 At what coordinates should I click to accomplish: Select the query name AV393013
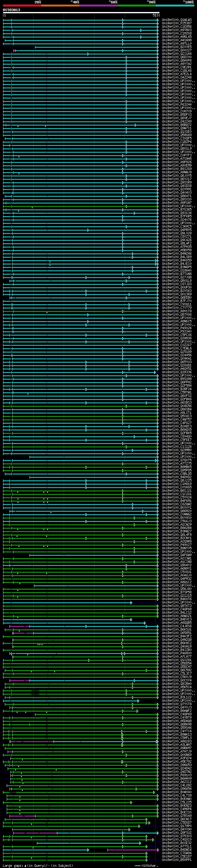tap(11, 10)
